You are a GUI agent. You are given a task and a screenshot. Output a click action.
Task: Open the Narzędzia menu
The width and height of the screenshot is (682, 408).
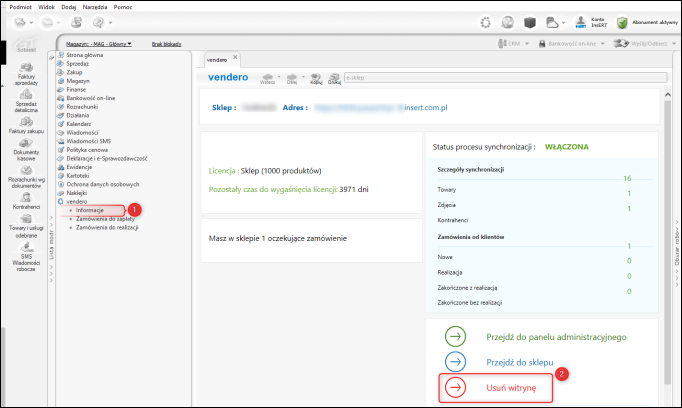coord(95,7)
